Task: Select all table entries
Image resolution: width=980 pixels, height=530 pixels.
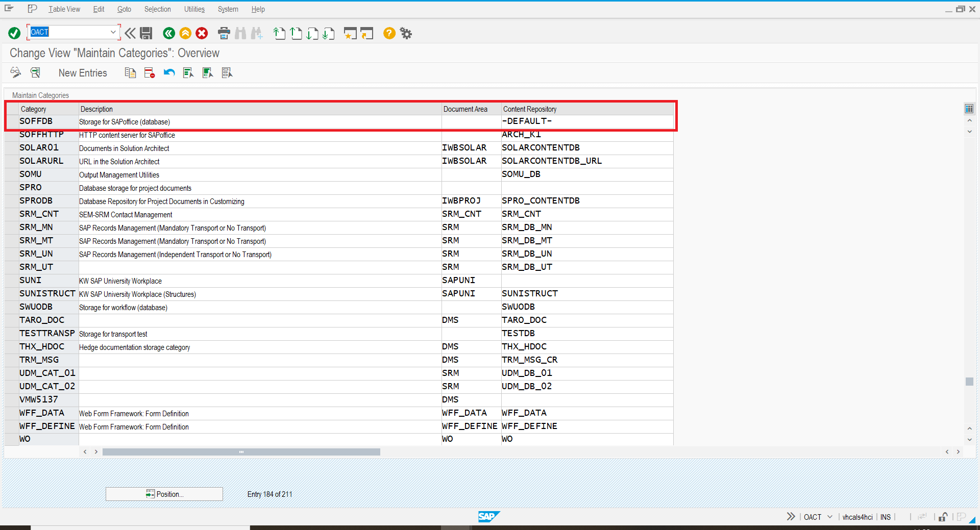Action: [188, 72]
